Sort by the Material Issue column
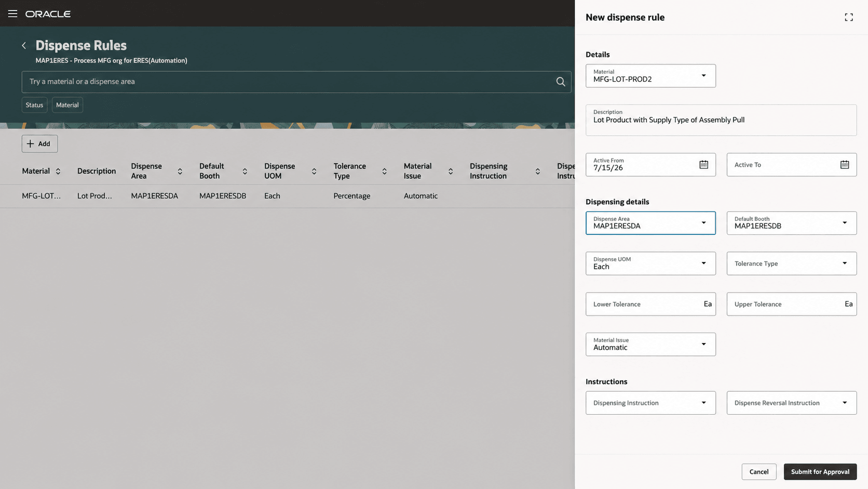This screenshot has height=489, width=868. tap(451, 171)
